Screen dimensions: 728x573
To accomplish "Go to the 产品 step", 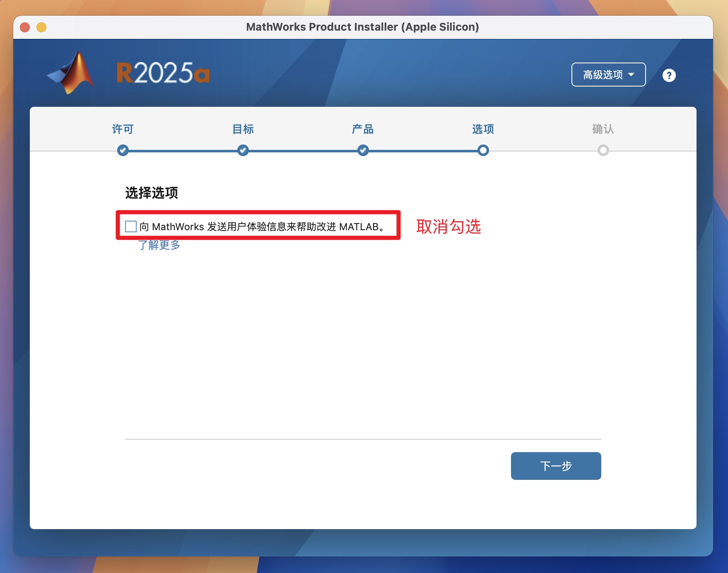I will click(x=363, y=129).
